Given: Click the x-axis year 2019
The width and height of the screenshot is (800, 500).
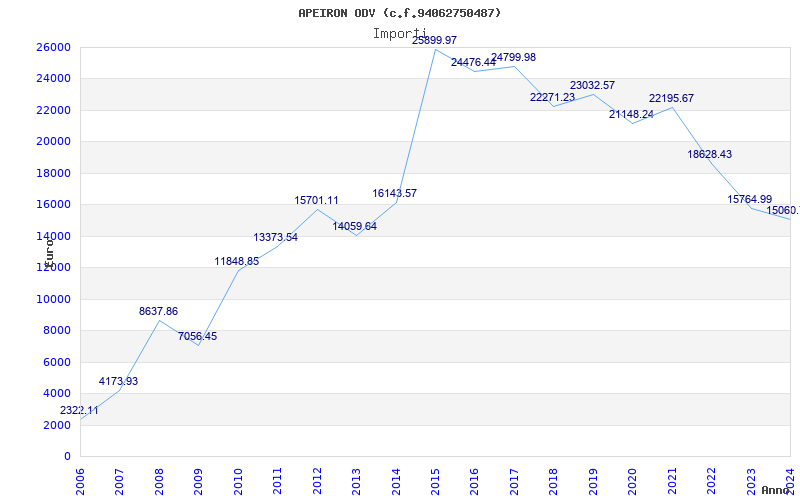Looking at the screenshot, I should point(593,480).
